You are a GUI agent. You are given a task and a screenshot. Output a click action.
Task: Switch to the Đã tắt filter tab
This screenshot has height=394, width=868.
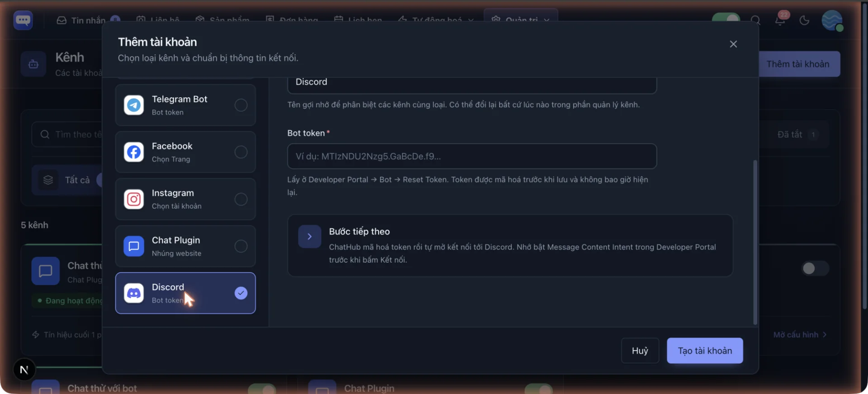point(797,134)
